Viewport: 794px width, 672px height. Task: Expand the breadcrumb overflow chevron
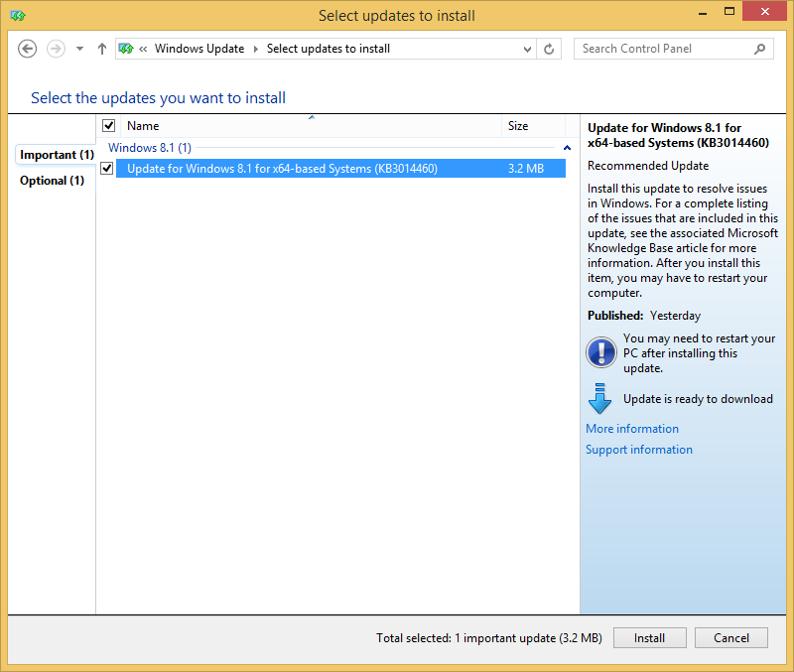coord(147,48)
